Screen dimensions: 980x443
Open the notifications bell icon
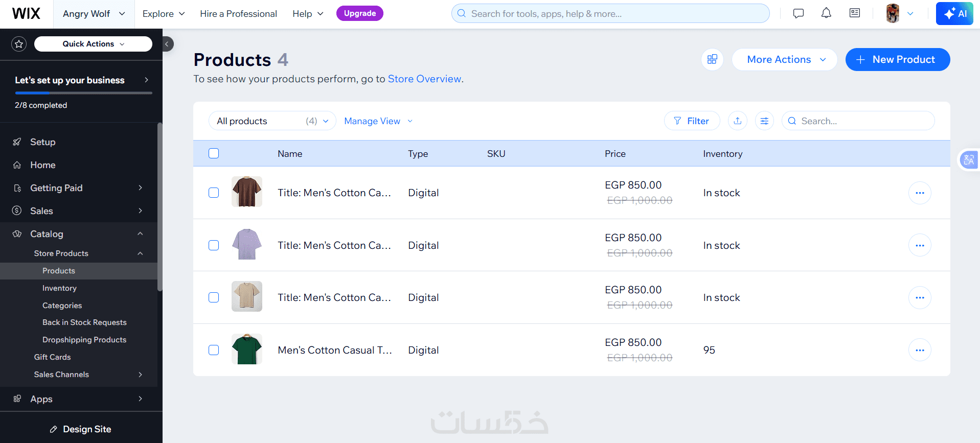pyautogui.click(x=826, y=13)
